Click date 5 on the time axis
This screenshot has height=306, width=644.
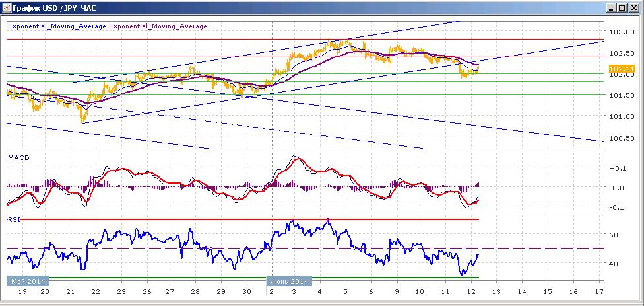[x=345, y=291]
